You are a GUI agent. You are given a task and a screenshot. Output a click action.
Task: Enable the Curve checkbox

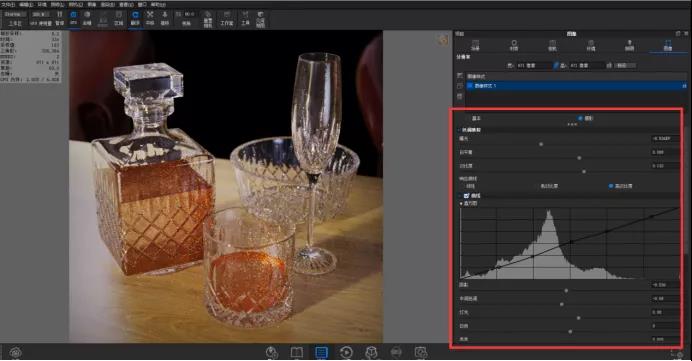pos(466,196)
